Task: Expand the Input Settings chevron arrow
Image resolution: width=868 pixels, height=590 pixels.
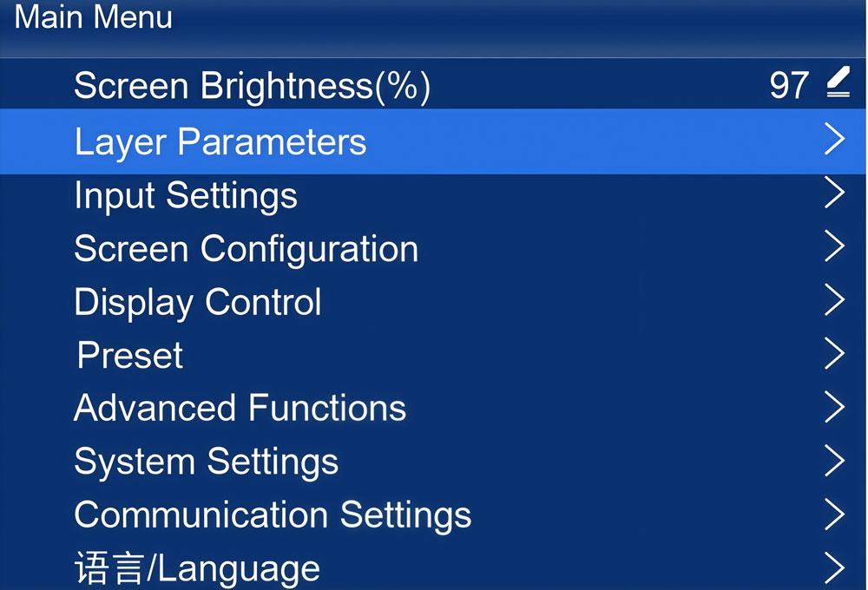Action: [834, 193]
